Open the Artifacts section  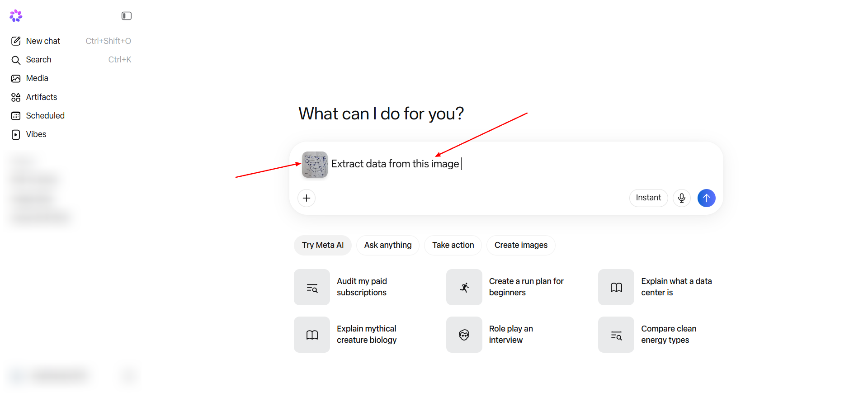(x=71, y=97)
